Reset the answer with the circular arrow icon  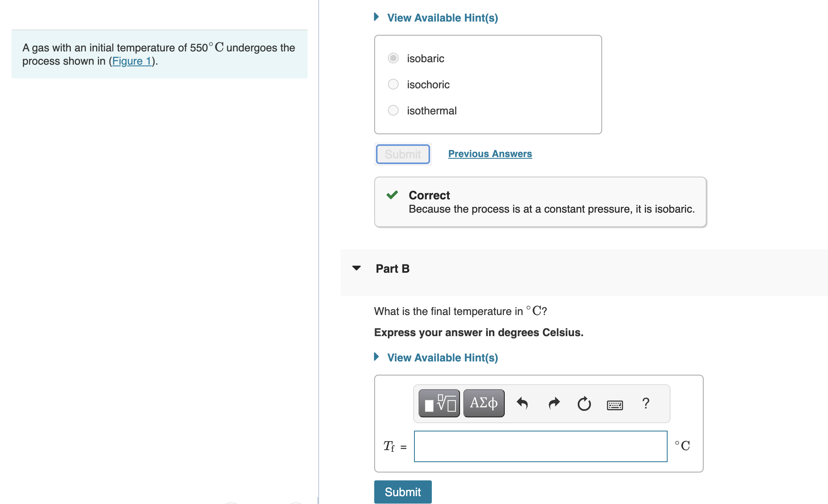point(584,402)
